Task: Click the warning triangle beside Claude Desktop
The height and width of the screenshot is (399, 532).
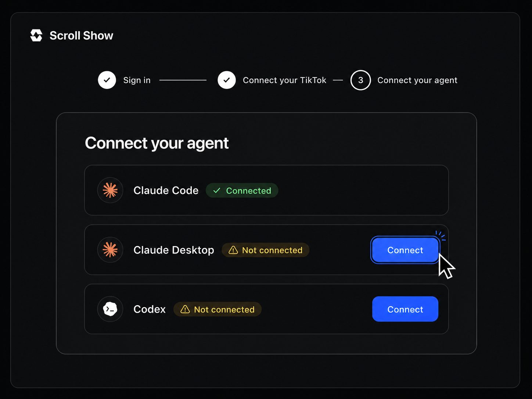Action: coord(233,250)
